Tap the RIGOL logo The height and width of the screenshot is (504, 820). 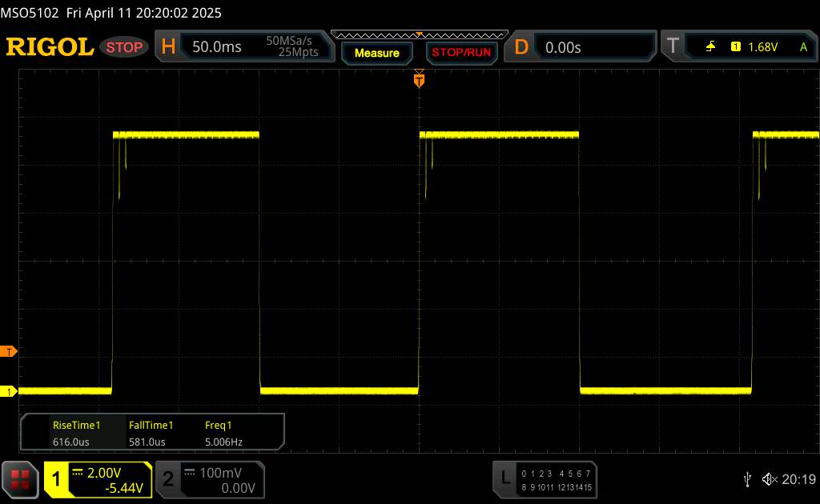(50, 47)
